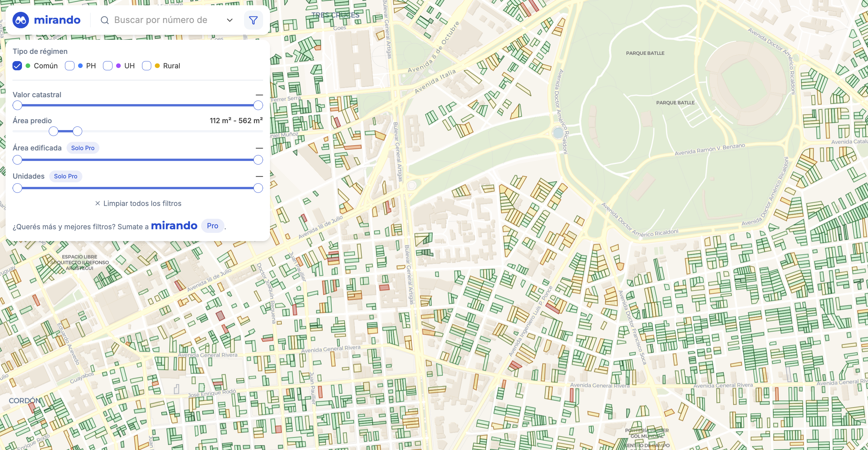Click the Área predio minimum slider handle
Image resolution: width=868 pixels, height=450 pixels.
pyautogui.click(x=53, y=131)
